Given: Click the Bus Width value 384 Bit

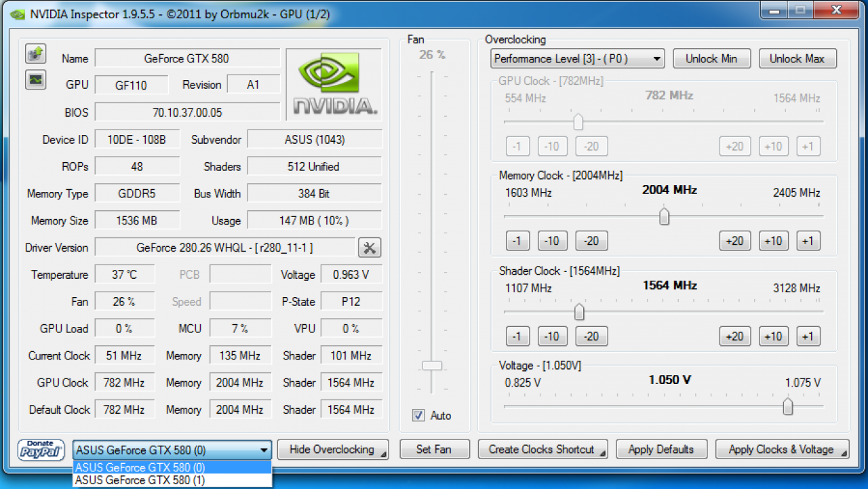Looking at the screenshot, I should [x=315, y=193].
